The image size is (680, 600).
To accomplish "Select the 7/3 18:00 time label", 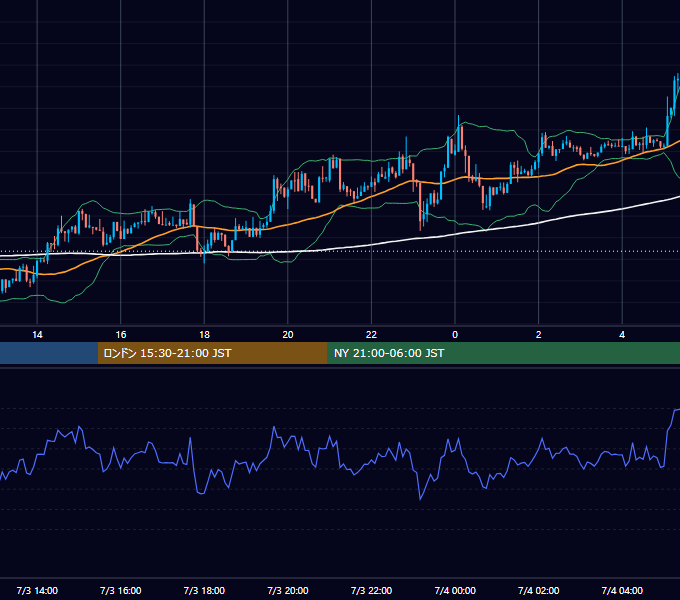I will pyautogui.click(x=204, y=590).
